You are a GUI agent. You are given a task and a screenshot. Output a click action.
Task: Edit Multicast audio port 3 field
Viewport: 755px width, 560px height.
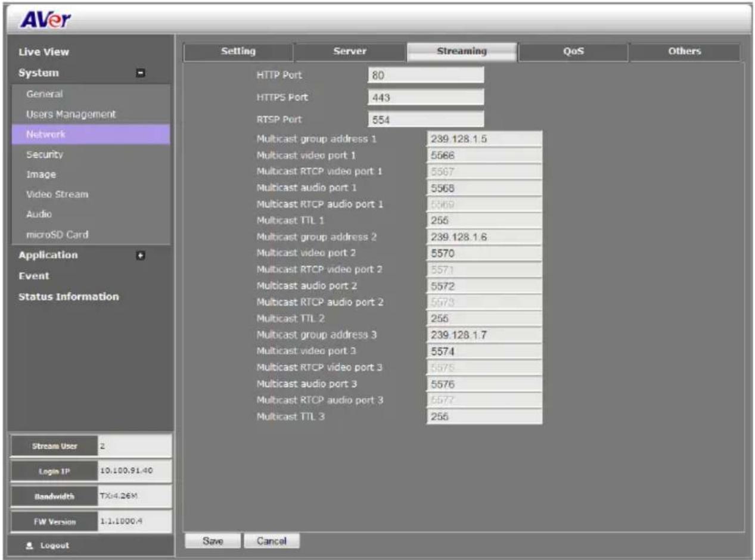pyautogui.click(x=484, y=384)
